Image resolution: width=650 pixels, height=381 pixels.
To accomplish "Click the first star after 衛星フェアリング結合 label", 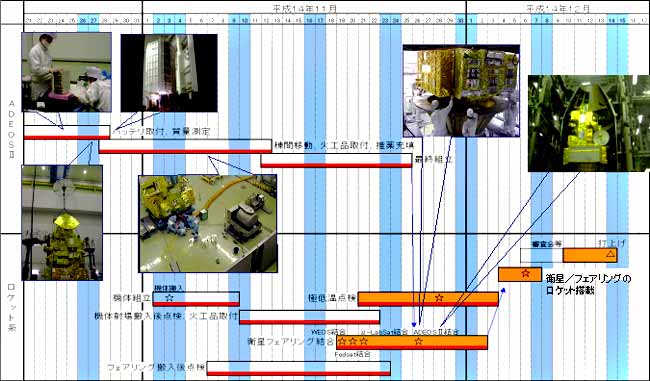I will pos(342,342).
